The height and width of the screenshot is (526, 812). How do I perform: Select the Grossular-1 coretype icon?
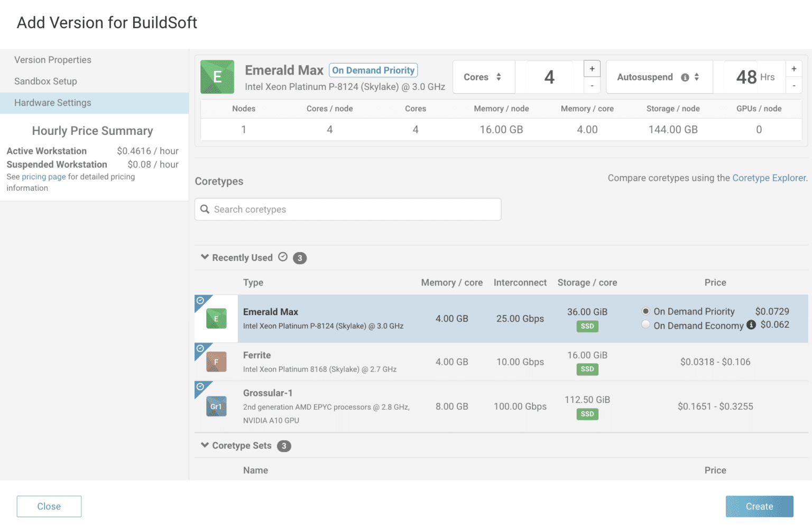[216, 406]
